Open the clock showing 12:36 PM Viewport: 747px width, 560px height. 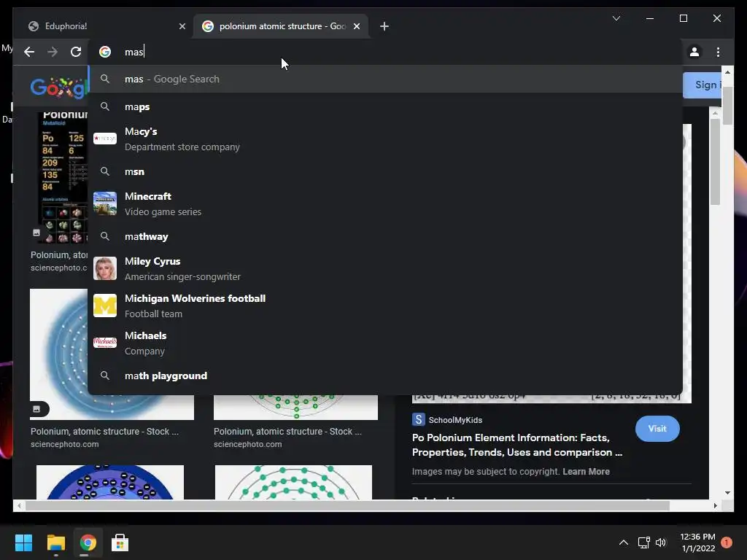click(x=698, y=542)
